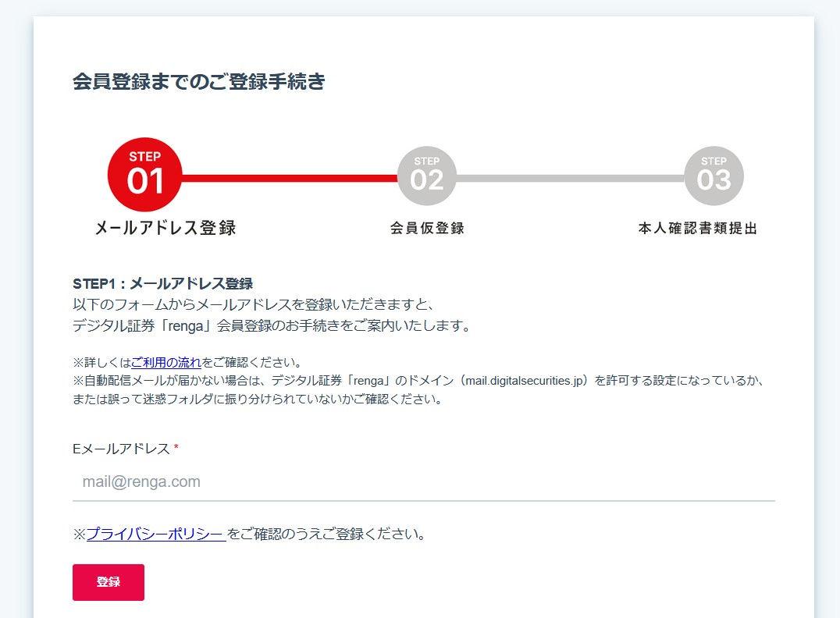Click the 会員登録までのご登録手続き heading
The image size is (840, 618).
point(200,80)
